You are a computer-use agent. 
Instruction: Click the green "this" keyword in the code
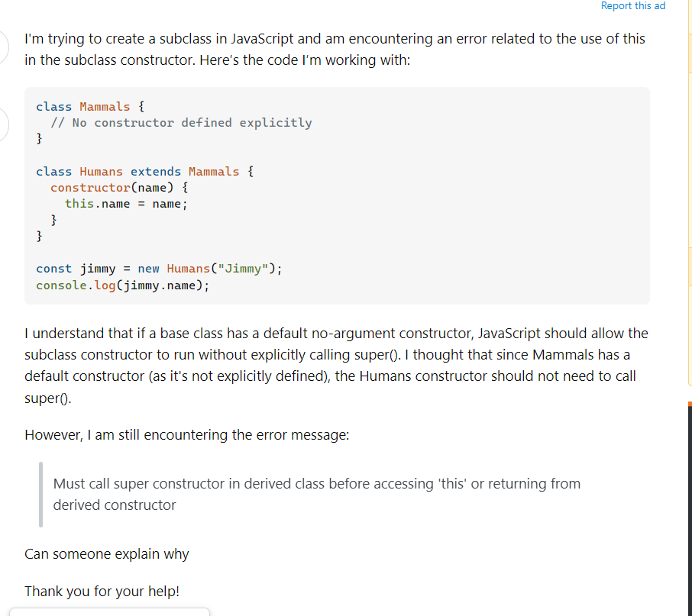79,204
